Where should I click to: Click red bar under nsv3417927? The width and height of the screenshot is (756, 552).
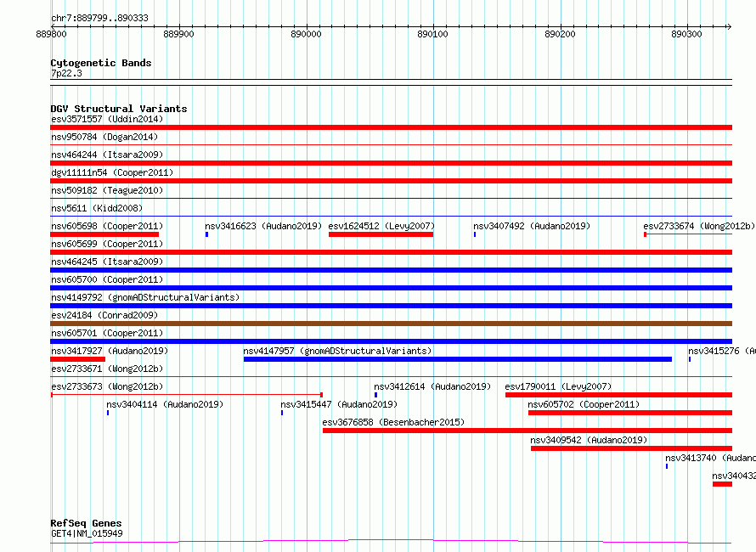[x=77, y=359]
